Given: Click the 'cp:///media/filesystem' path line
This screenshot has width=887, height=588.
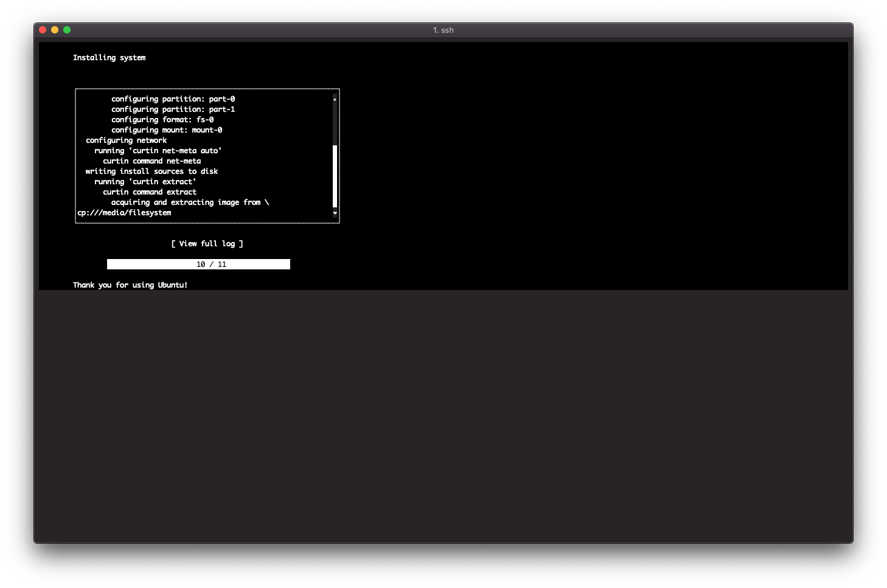Looking at the screenshot, I should 124,213.
